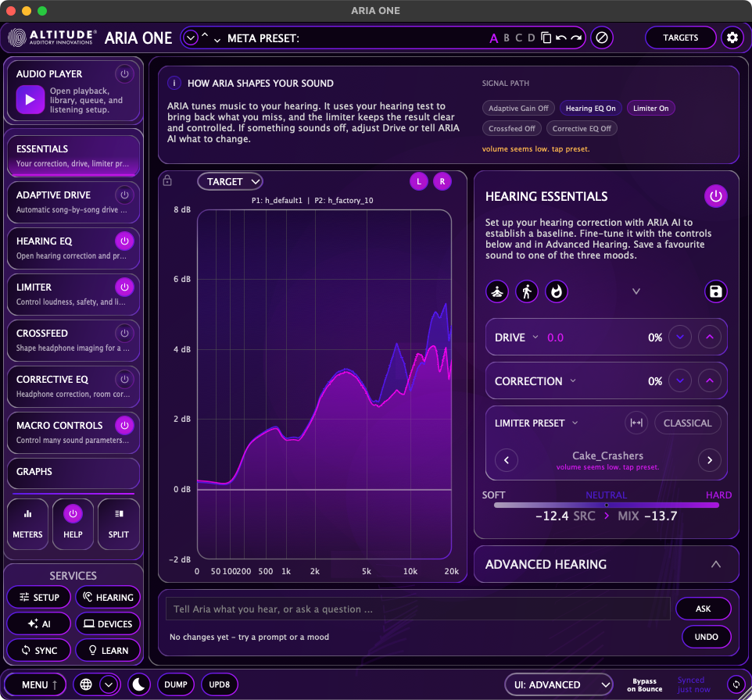752x700 pixels.
Task: Turn off the Limiter power toggle
Action: coord(125,287)
